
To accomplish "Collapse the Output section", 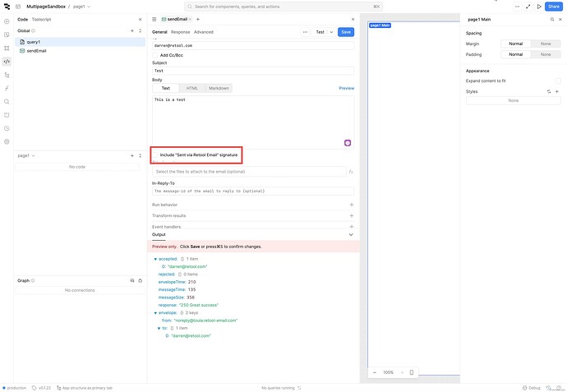I will [x=351, y=234].
